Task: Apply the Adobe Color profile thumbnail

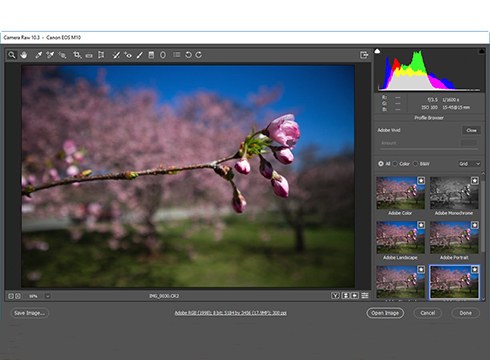Action: pyautogui.click(x=400, y=193)
